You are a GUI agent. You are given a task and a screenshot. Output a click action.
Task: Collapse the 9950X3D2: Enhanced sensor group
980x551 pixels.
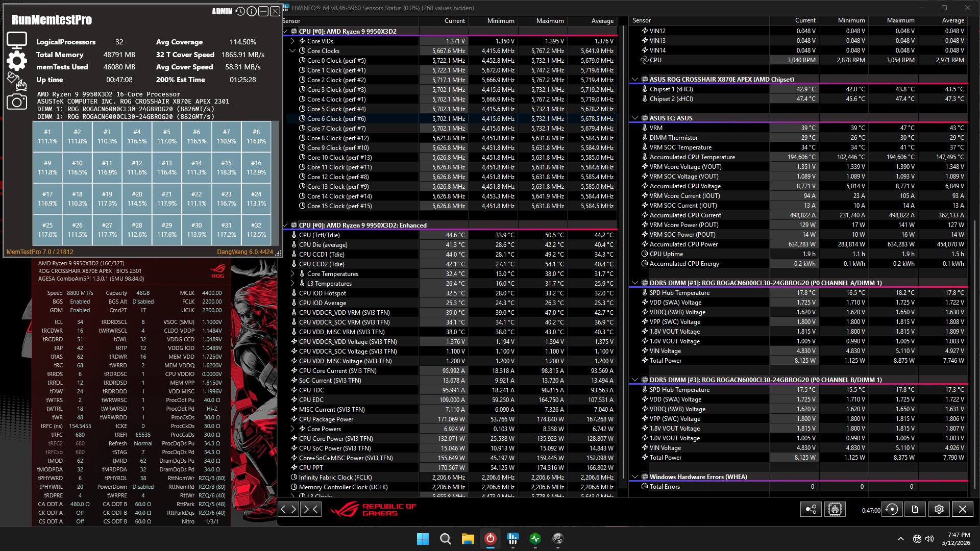[285, 225]
